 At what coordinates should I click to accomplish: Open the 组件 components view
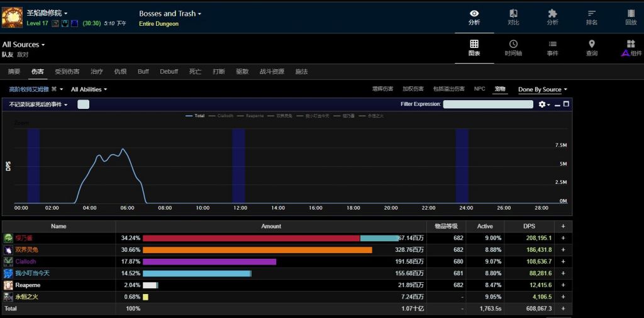[630, 48]
